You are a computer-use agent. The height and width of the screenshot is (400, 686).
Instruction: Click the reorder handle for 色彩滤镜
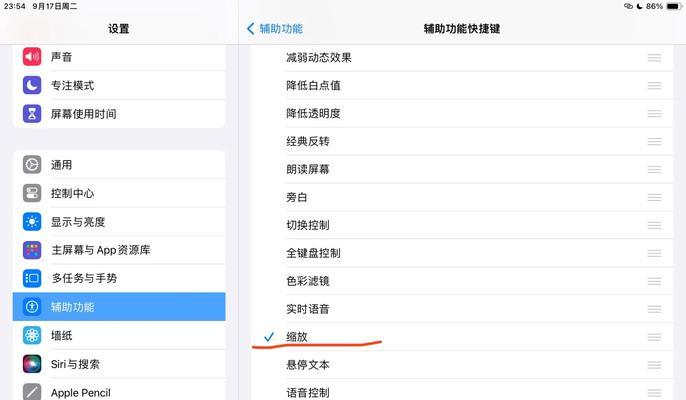click(654, 281)
